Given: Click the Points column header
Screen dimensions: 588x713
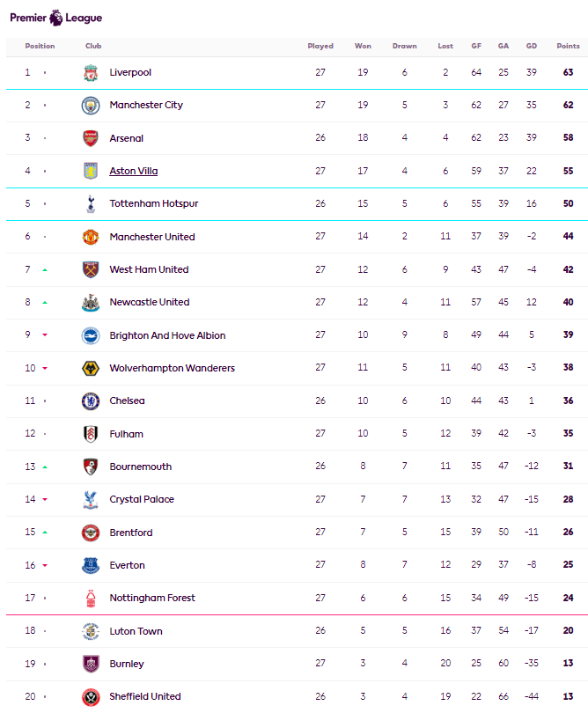Looking at the screenshot, I should coord(568,46).
